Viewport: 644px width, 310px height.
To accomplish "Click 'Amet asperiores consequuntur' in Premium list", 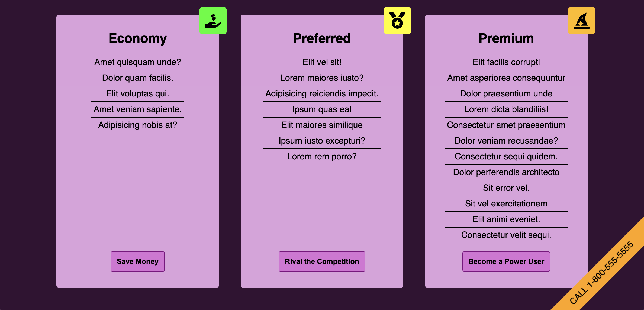I will [506, 78].
